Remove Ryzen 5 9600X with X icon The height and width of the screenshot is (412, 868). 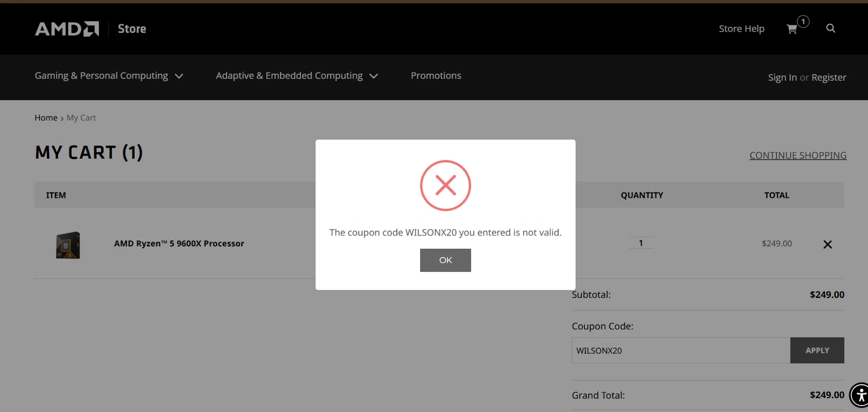[827, 244]
